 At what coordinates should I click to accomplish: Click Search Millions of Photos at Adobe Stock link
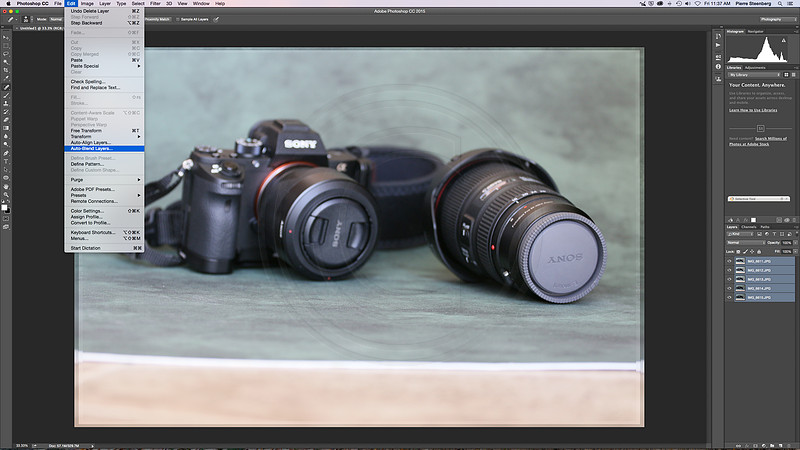coord(758,141)
